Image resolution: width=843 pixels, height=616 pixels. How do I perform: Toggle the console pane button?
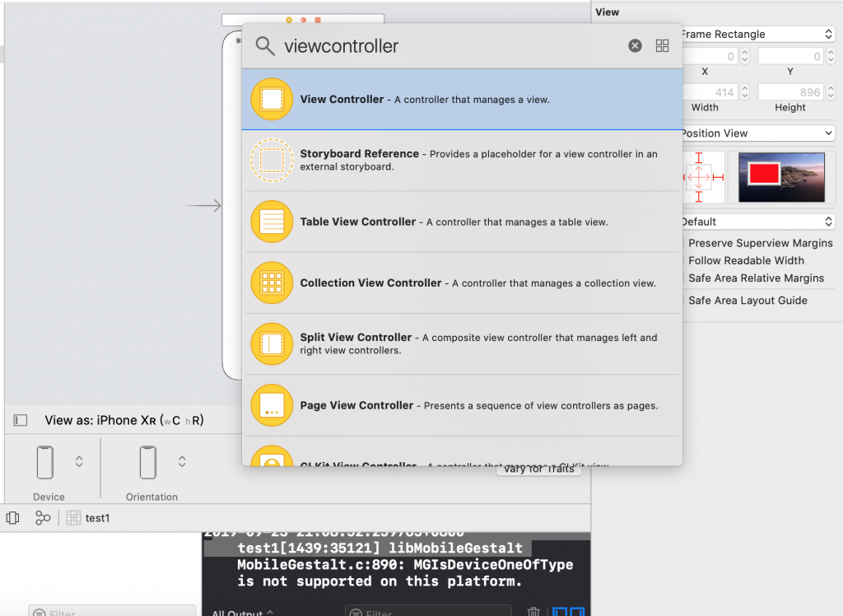(577, 612)
